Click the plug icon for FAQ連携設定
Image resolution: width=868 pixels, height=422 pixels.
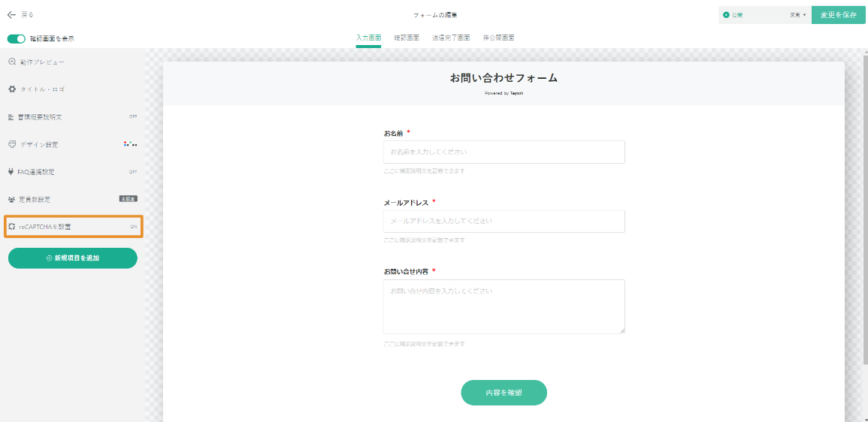pos(11,172)
